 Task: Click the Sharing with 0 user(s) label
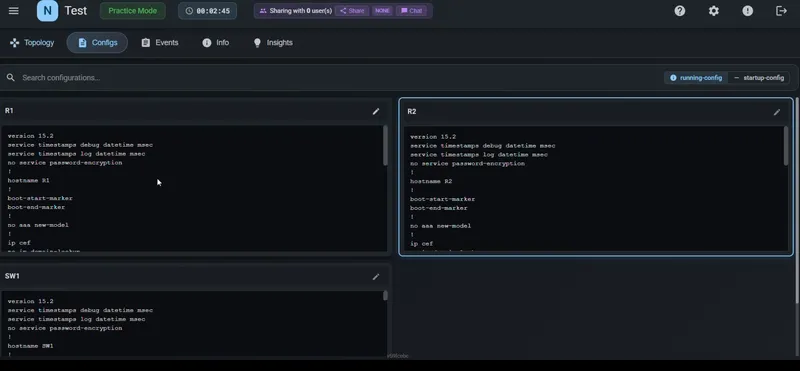point(296,11)
